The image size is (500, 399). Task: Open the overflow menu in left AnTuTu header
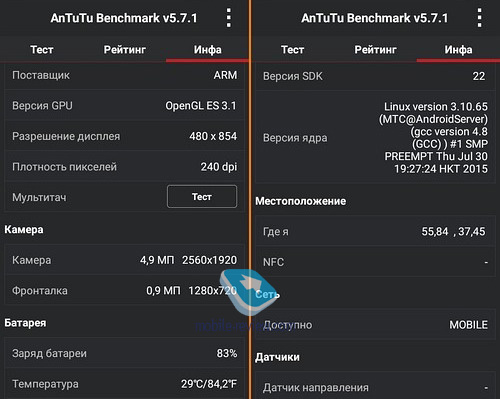(229, 18)
